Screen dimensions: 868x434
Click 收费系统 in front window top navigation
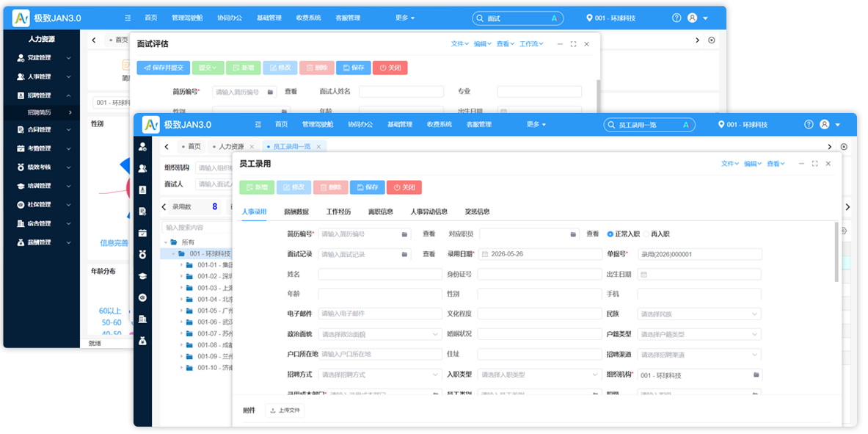click(x=440, y=124)
